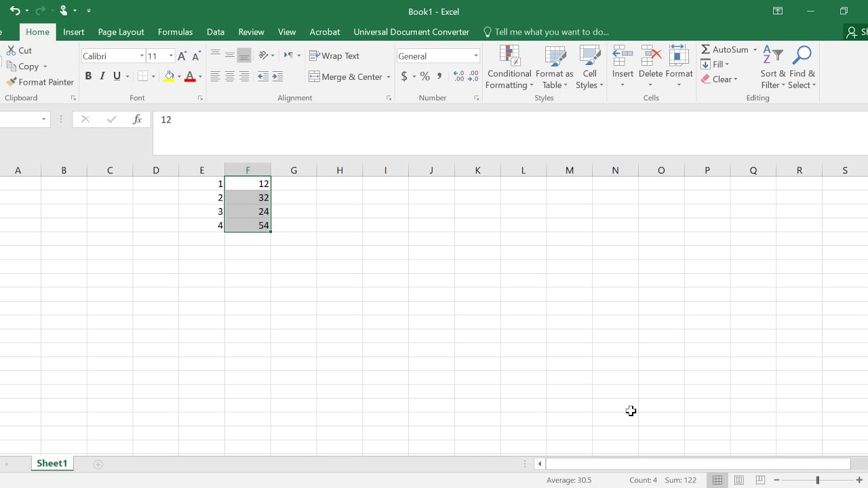
Task: Open Conditional Formatting menu
Action: (x=509, y=68)
